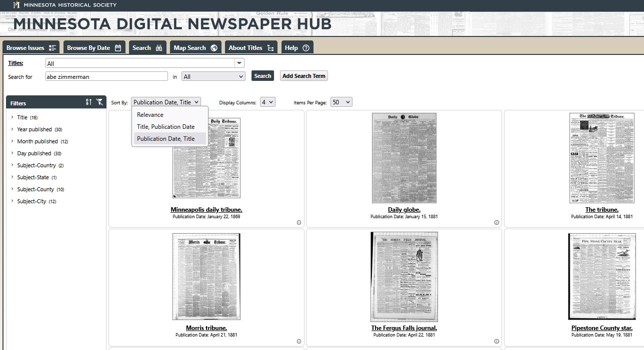Expand the Year published filter
This screenshot has width=644, height=350.
point(12,129)
